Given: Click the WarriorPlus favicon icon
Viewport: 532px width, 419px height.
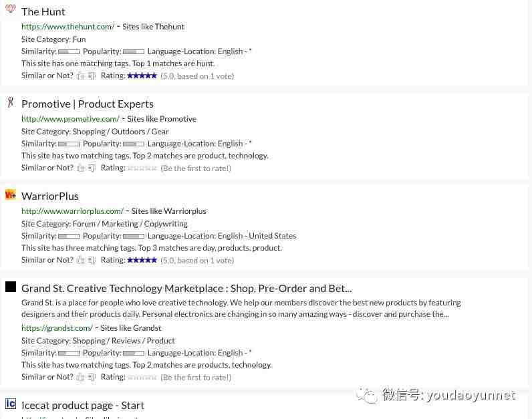Looking at the screenshot, I should coord(11,194).
